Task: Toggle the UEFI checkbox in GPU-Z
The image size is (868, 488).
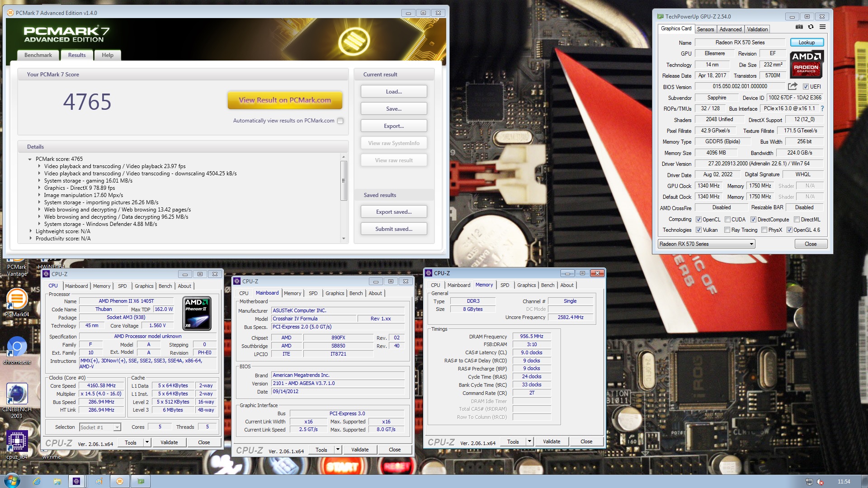Action: point(806,87)
